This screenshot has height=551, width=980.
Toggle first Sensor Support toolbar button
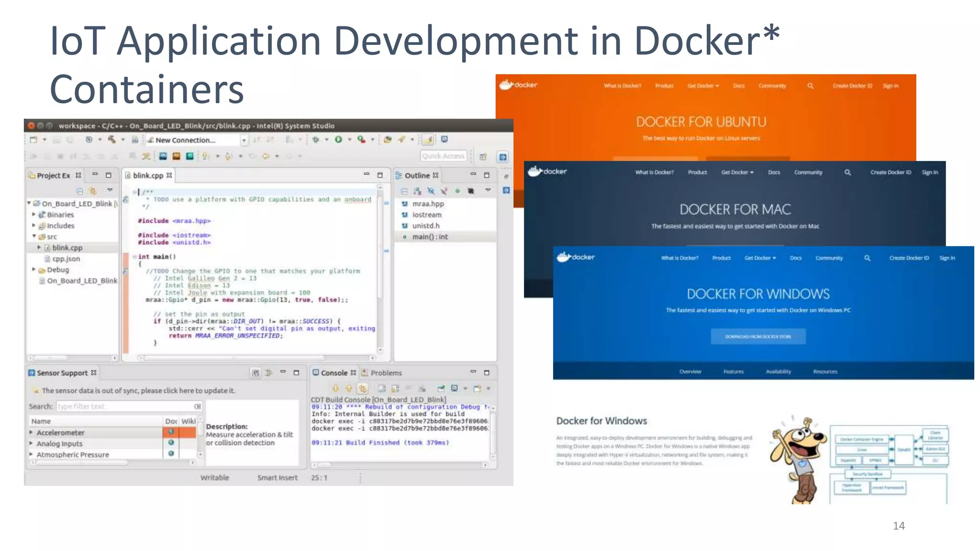click(256, 373)
